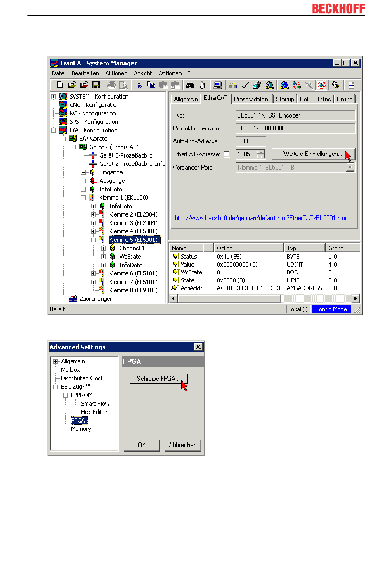392x565 pixels.
Task: Select Smart View in Advanced Settings tree
Action: click(x=95, y=404)
